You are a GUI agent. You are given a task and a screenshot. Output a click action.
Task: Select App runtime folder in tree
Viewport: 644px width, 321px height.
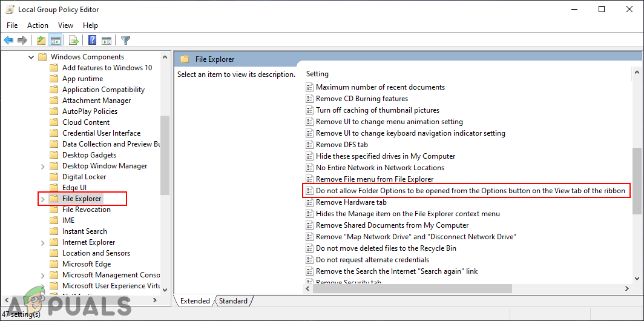click(x=82, y=79)
